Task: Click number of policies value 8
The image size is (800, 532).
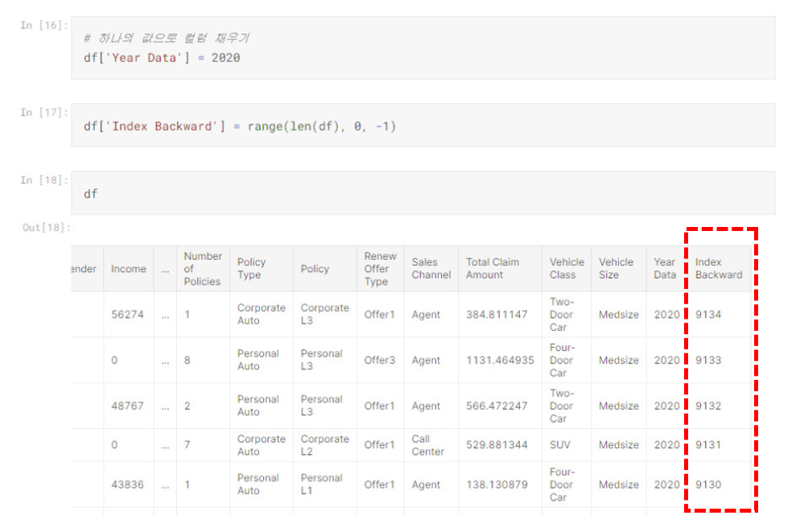Action: click(188, 360)
